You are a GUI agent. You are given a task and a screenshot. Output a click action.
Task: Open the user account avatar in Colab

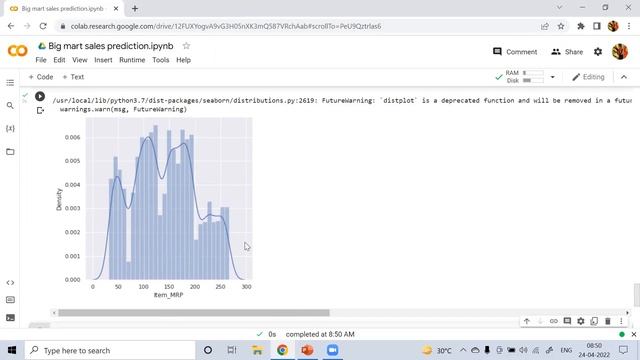pos(620,52)
